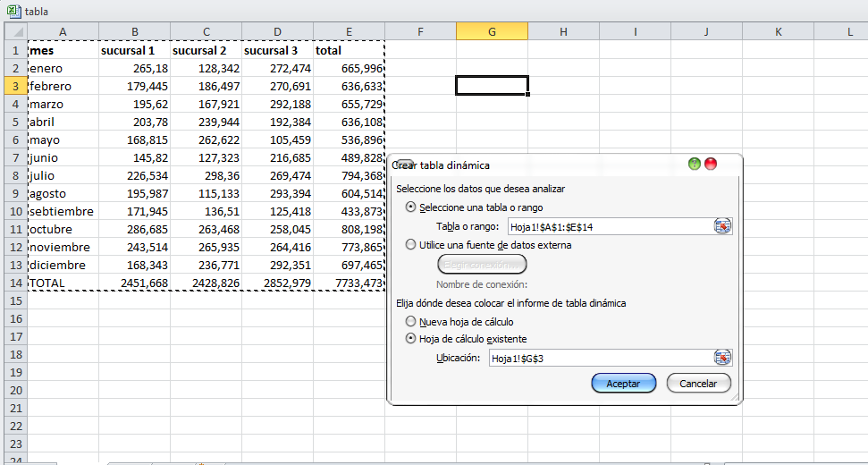Click the 'sucursal 3' header cell
The height and width of the screenshot is (465, 868).
(x=277, y=50)
